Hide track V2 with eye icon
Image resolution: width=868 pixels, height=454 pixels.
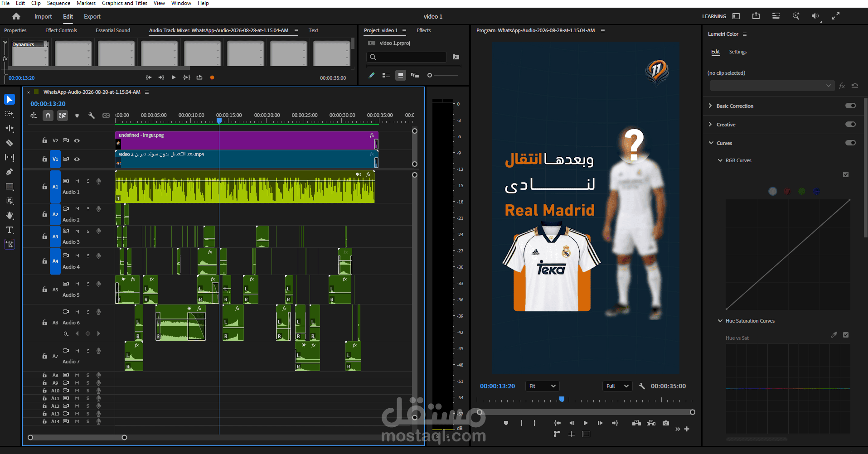pos(77,140)
